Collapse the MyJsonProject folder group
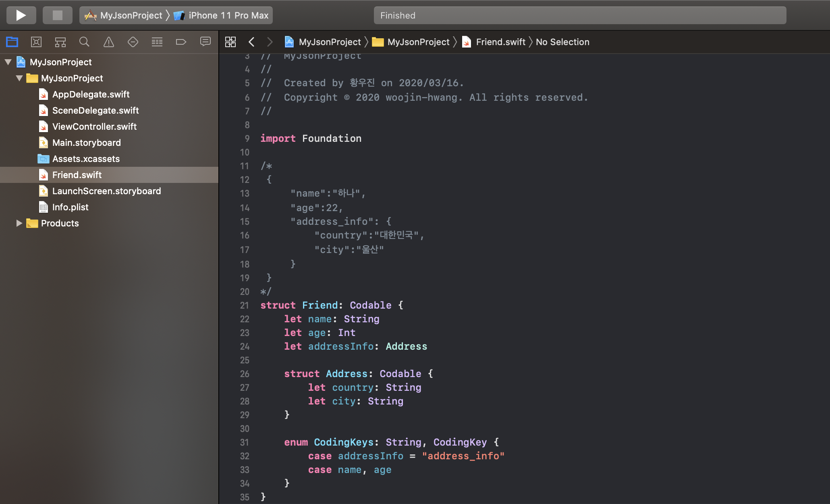The width and height of the screenshot is (830, 504). (x=19, y=78)
